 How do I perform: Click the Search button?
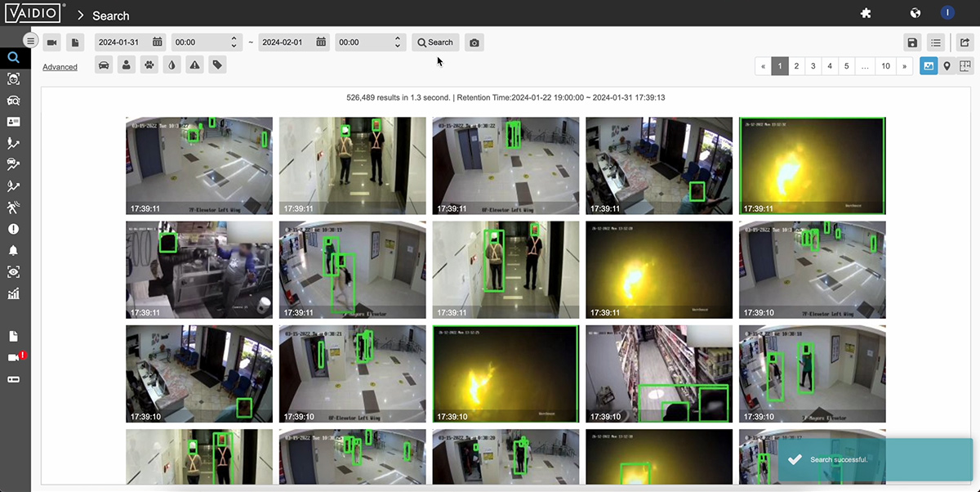point(435,42)
